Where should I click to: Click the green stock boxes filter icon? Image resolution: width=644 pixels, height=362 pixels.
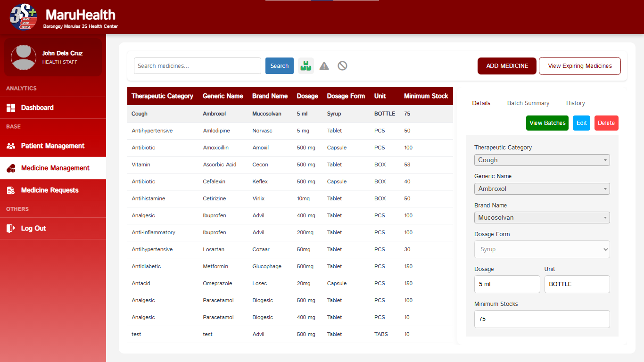[x=306, y=66]
